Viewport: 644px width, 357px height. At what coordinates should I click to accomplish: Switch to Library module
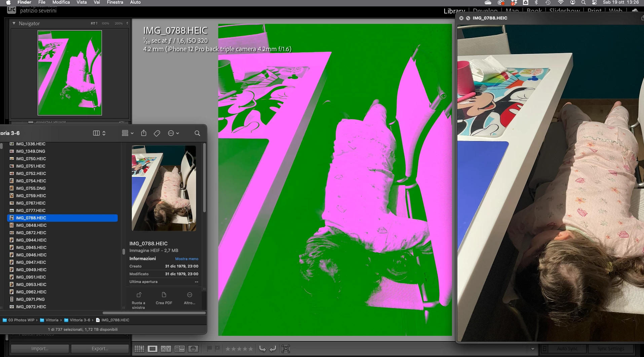coord(454,11)
